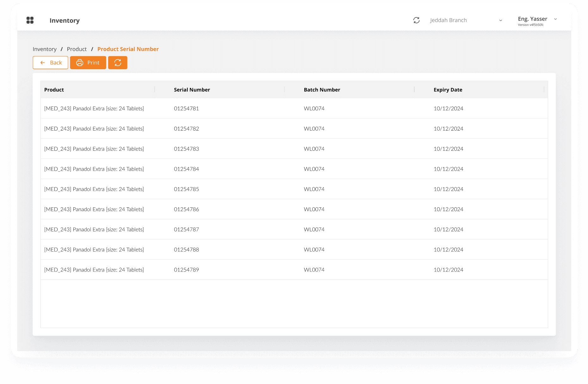Image resolution: width=588 pixels, height=384 pixels.
Task: Click serial number 01254789 cell
Action: (186, 270)
